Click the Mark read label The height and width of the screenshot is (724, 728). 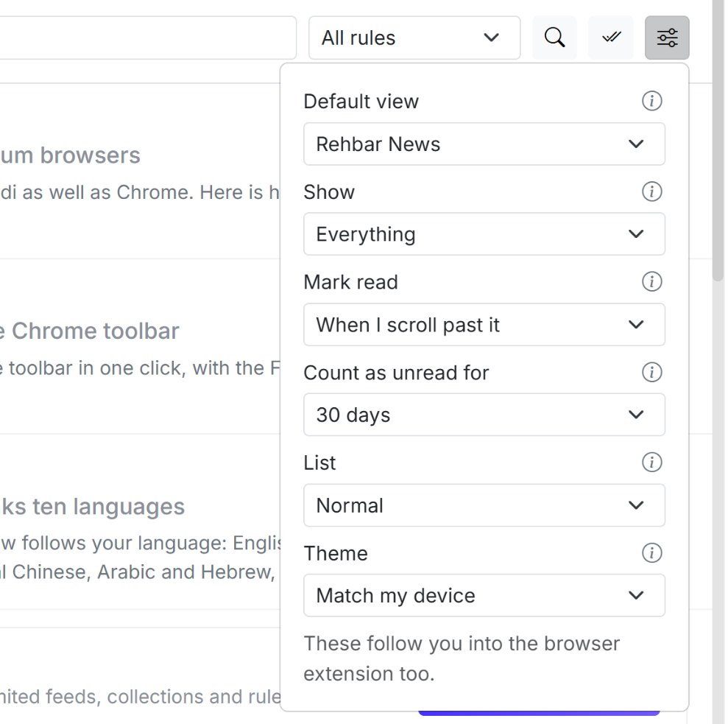pyautogui.click(x=350, y=282)
